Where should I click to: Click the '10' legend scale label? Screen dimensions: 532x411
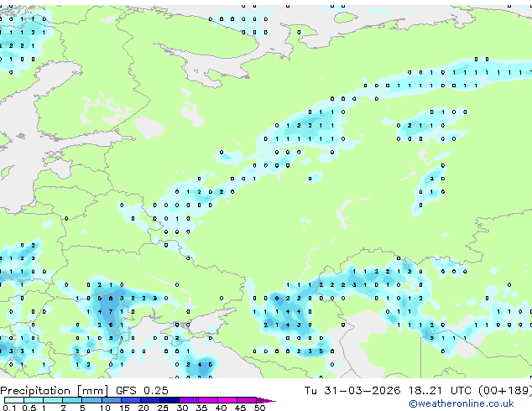coord(105,408)
